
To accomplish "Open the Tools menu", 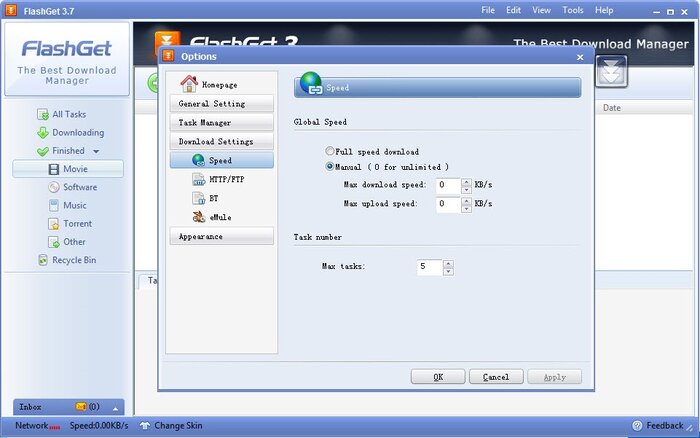I will [x=572, y=10].
